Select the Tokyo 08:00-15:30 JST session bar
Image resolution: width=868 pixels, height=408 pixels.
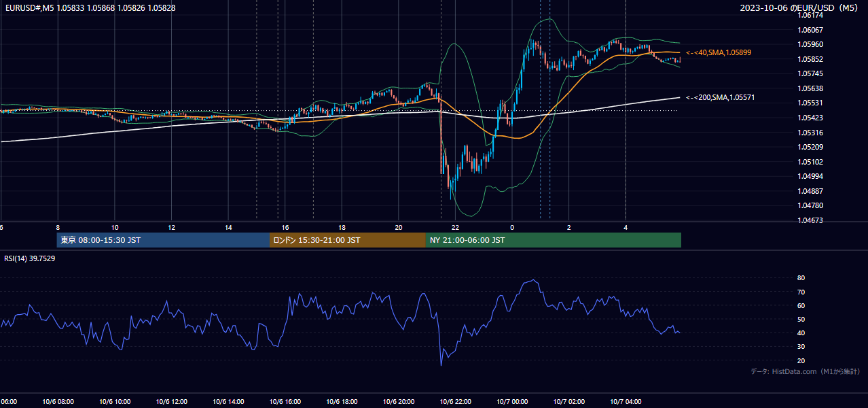163,240
